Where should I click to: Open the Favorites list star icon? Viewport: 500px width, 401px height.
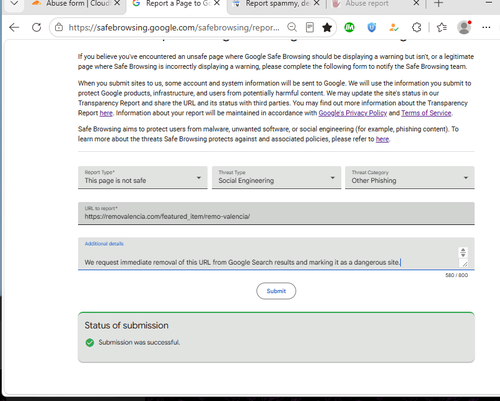[442, 27]
